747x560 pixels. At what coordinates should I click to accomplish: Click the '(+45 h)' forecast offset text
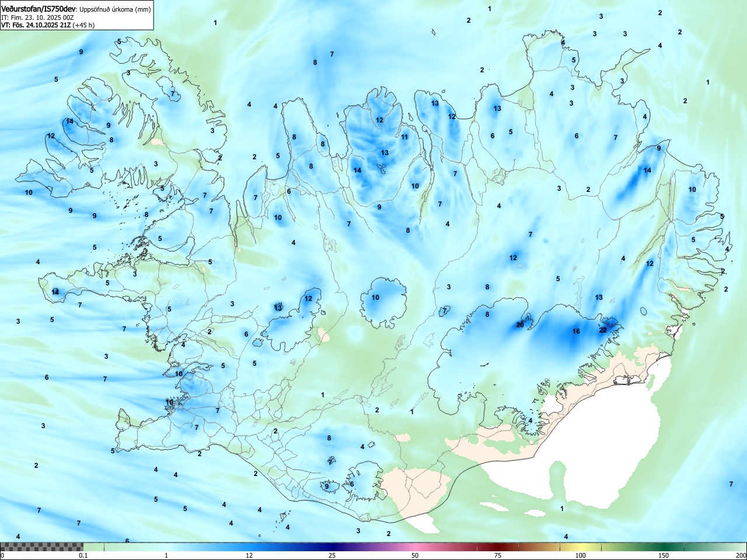click(83, 25)
